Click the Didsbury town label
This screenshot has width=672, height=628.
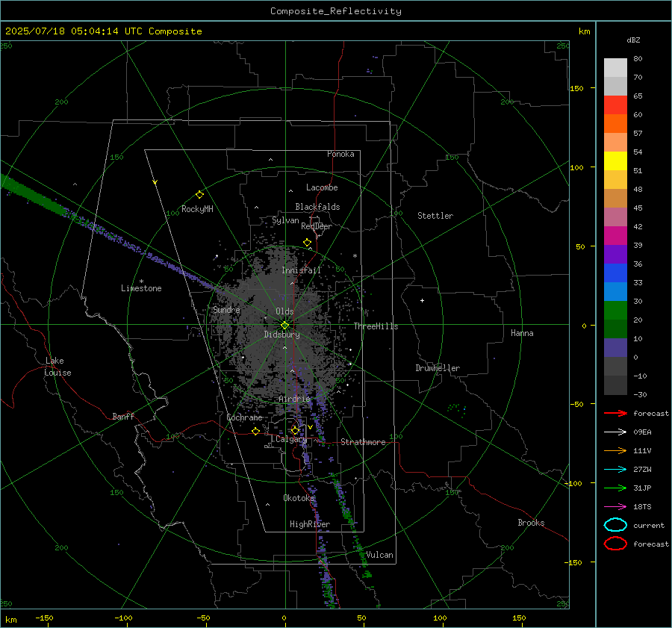pyautogui.click(x=281, y=335)
